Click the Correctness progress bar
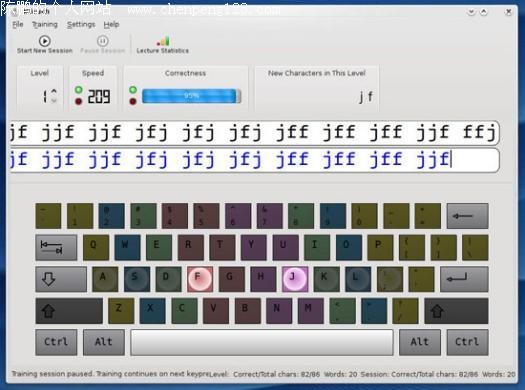Viewport: 525px width, 390px height. pos(192,96)
